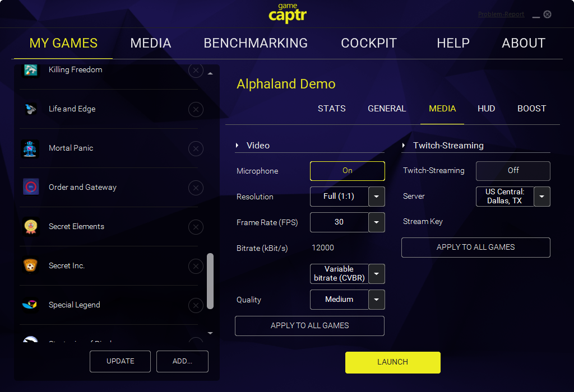Switch to the HUD sub-tab
This screenshot has height=392, width=574.
[x=486, y=109]
